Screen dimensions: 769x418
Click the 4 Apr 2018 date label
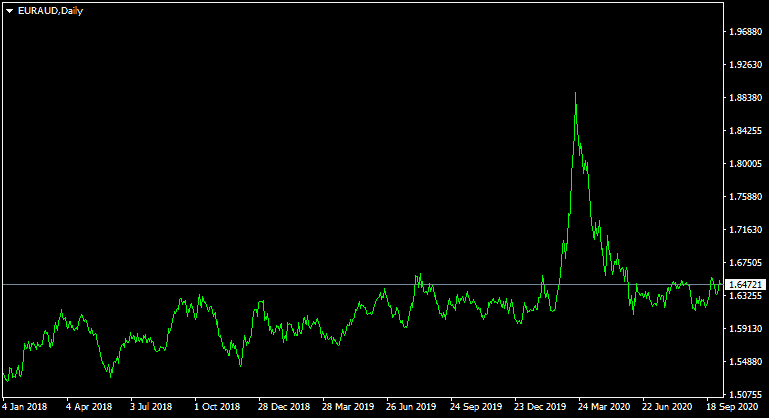point(89,407)
